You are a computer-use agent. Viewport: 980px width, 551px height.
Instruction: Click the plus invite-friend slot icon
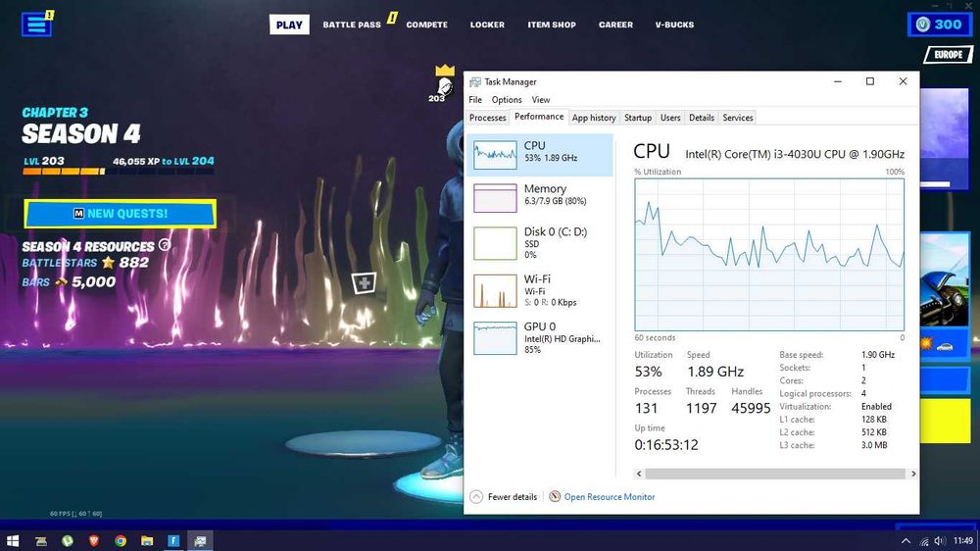(x=364, y=282)
